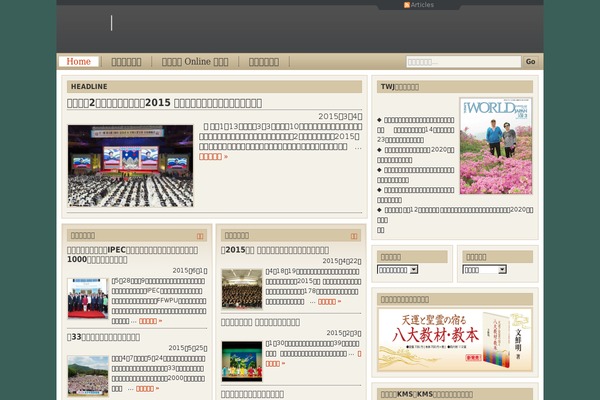
Task: Open the eight textbooks banner ad
Action: 455,340
